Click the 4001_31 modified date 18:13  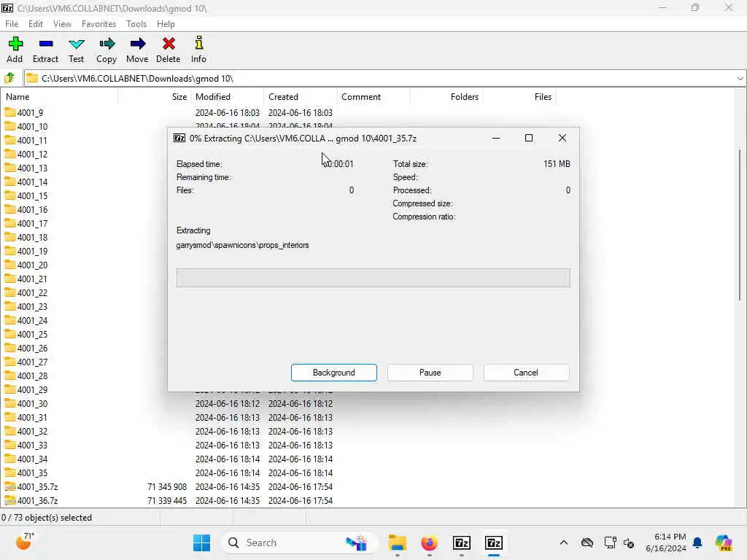click(x=228, y=418)
